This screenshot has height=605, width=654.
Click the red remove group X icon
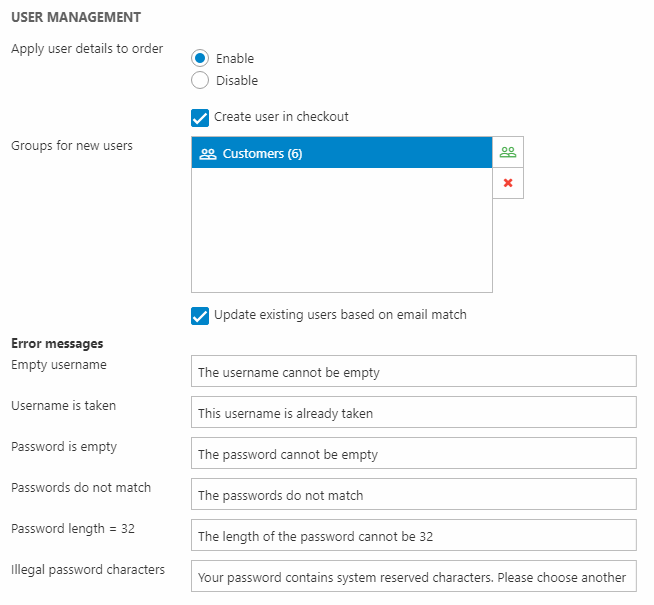coord(508,183)
